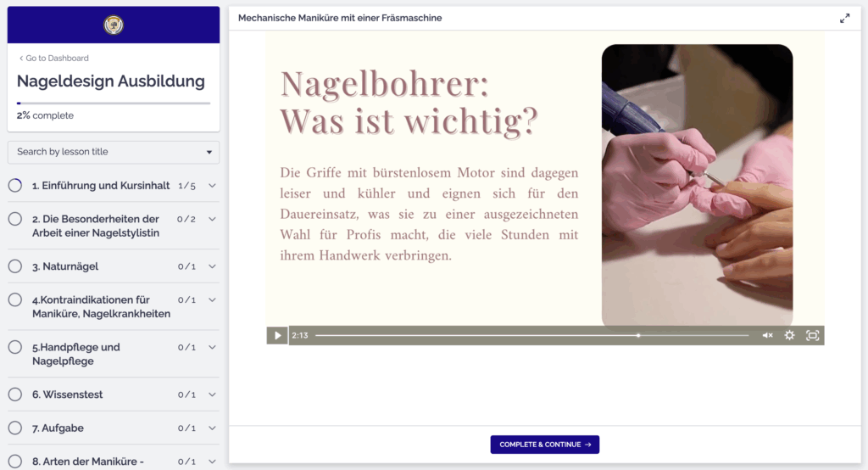
Task: Open 2. Die Besonderheiten der Arbeit section
Action: coord(95,226)
